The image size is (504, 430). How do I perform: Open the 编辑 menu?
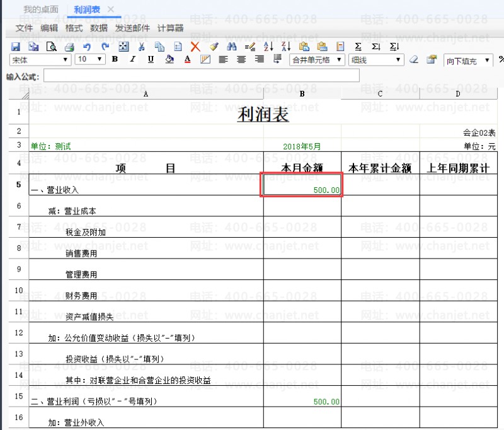[x=49, y=28]
